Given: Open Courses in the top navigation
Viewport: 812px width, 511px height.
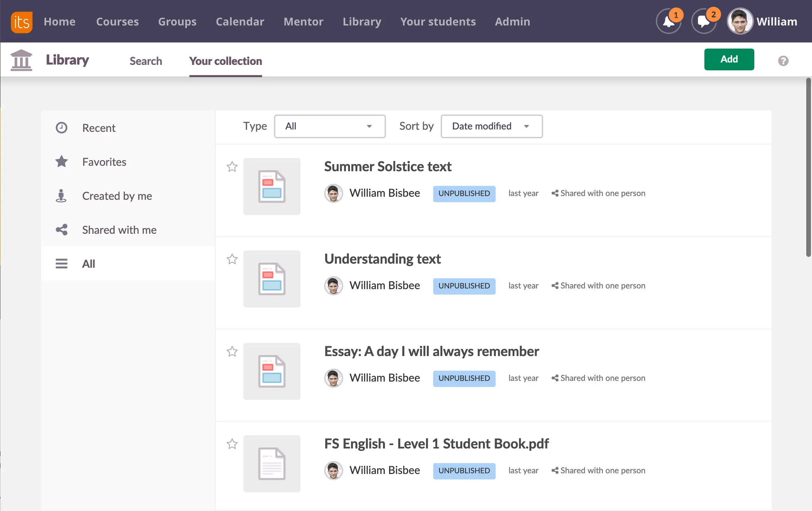Looking at the screenshot, I should coord(117,22).
